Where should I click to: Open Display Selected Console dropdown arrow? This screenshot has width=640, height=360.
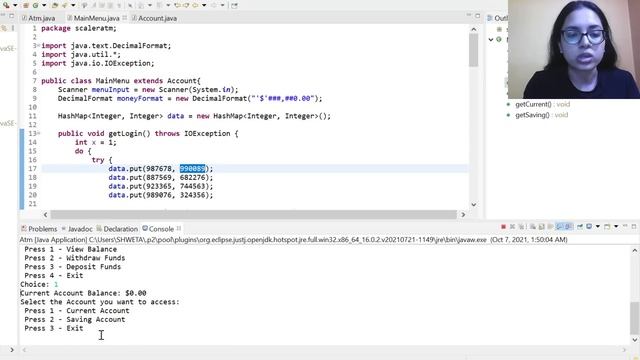click(x=598, y=227)
